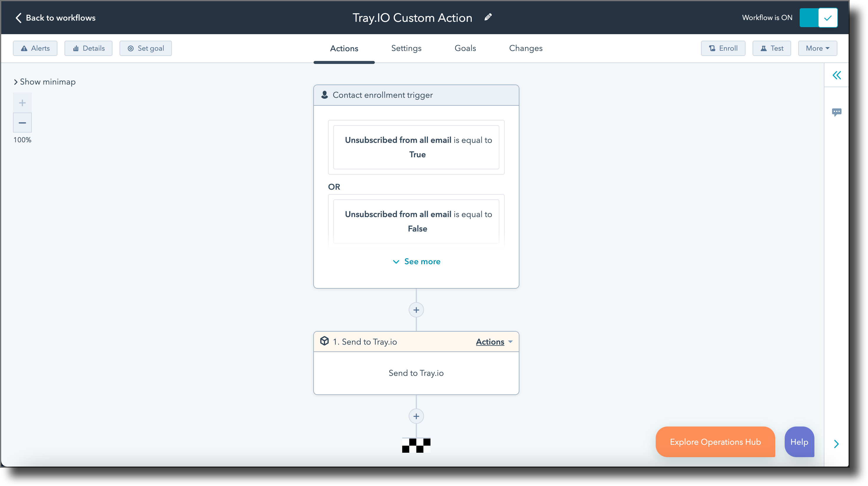Collapse the panel with the double-chevron icon
The image size is (868, 486).
(x=837, y=75)
